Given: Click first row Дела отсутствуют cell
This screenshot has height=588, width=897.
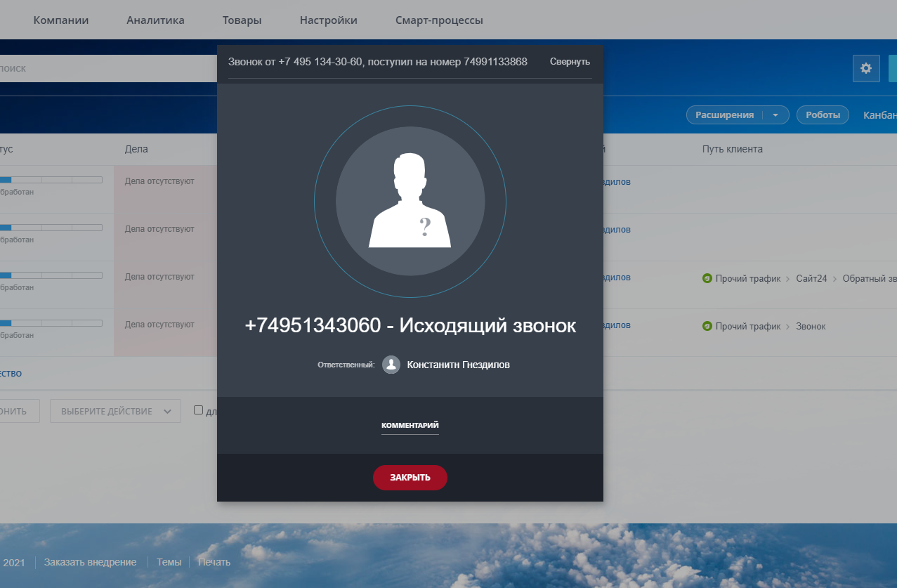Looking at the screenshot, I should point(165,189).
